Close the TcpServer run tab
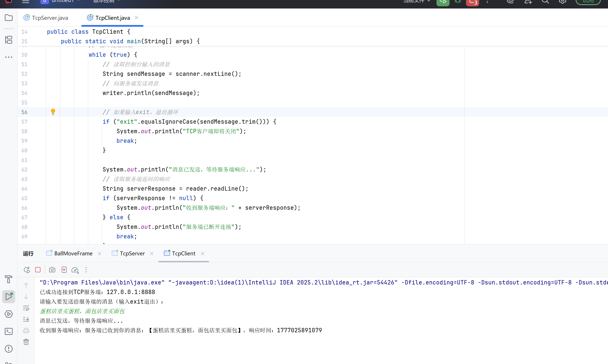608x364 pixels. click(x=152, y=254)
